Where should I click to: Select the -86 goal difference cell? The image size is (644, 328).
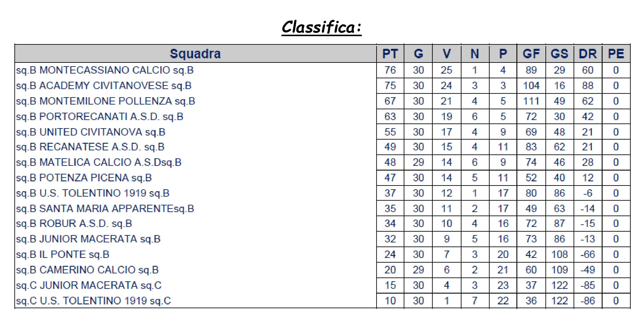click(588, 301)
